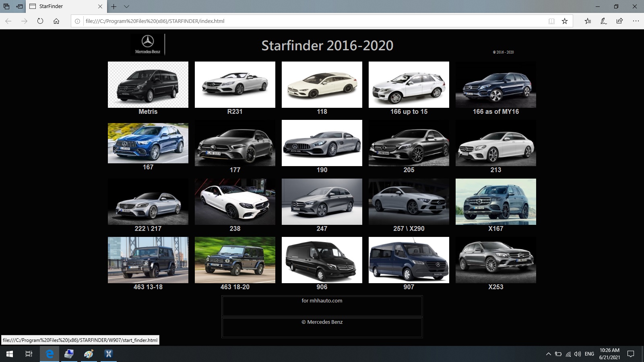This screenshot has width=644, height=362.
Task: Click the 907 text label
Action: pos(409,287)
